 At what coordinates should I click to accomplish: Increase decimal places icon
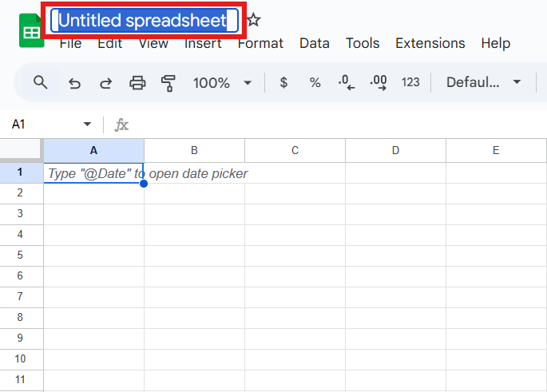coord(379,82)
